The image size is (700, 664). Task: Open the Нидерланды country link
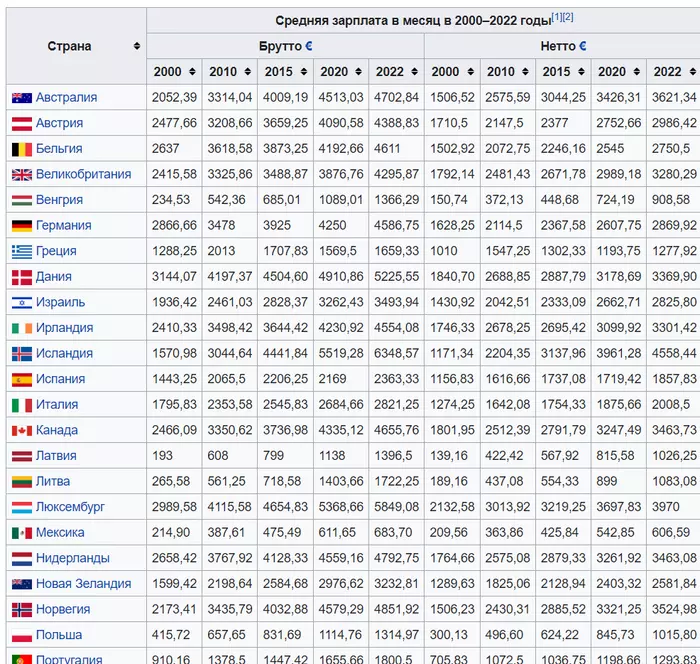[x=72, y=558]
